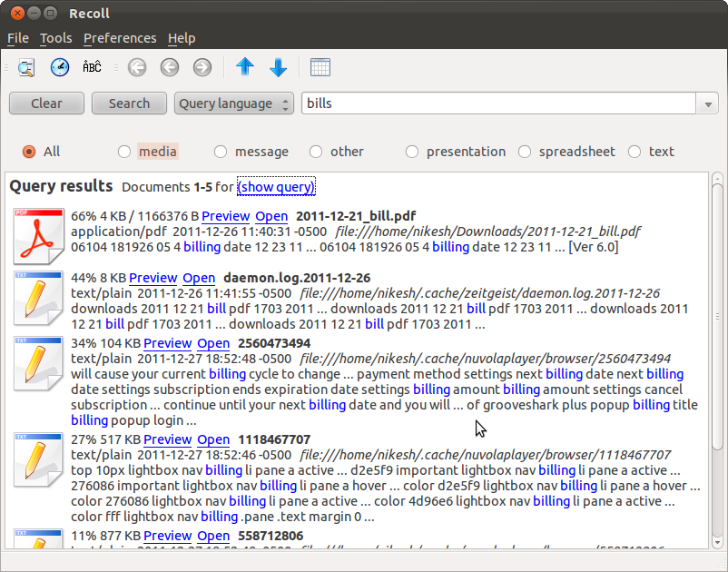Click the blue down arrow in toolbar
The width and height of the screenshot is (728, 572).
[x=278, y=66]
